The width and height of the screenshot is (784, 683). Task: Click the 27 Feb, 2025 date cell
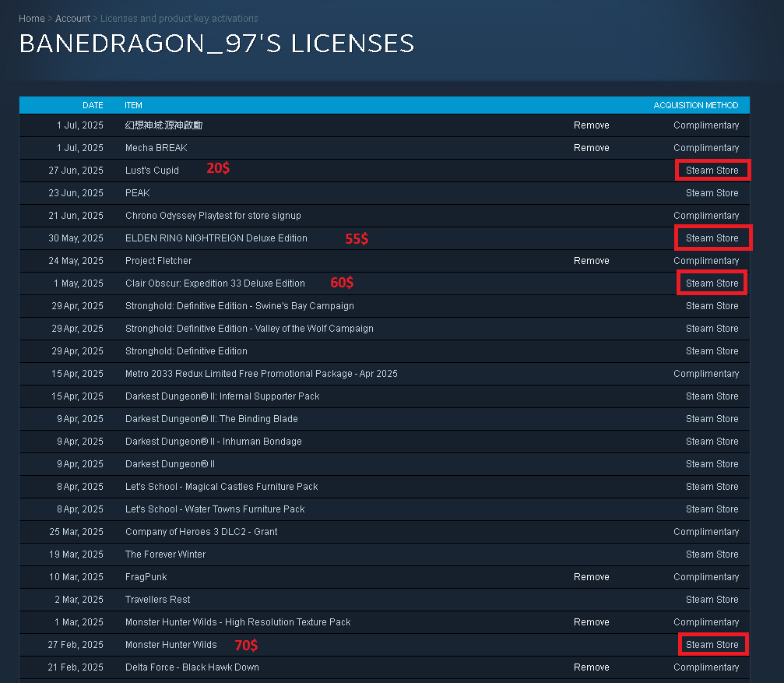[76, 645]
